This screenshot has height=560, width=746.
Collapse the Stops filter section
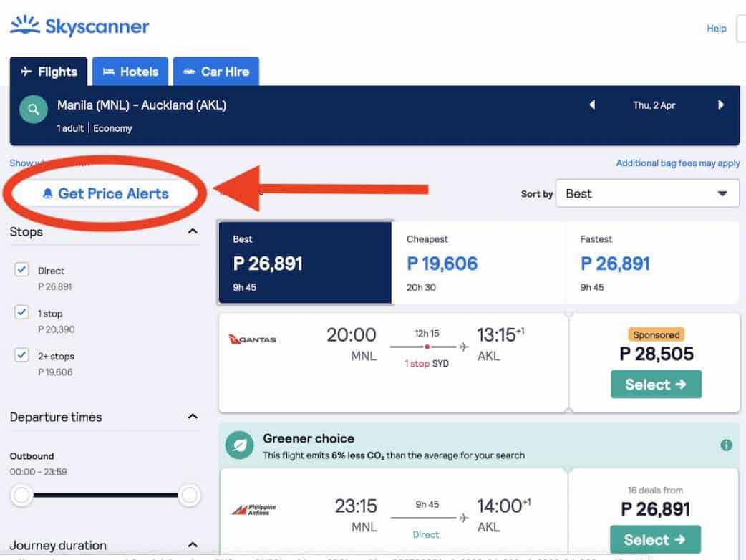(192, 231)
